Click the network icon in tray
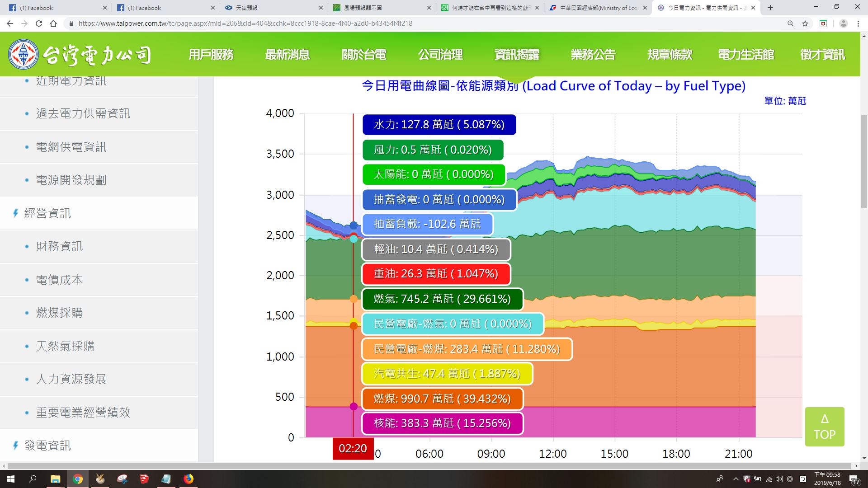 (x=769, y=479)
